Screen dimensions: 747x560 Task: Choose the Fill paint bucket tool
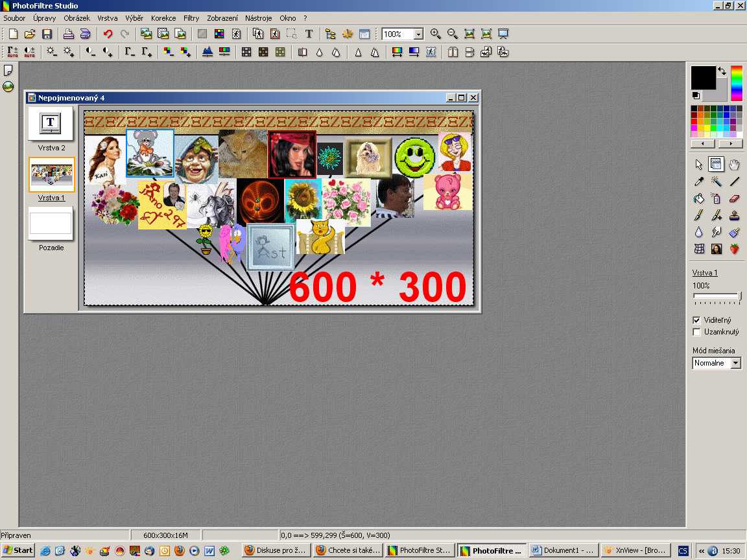[x=699, y=199]
